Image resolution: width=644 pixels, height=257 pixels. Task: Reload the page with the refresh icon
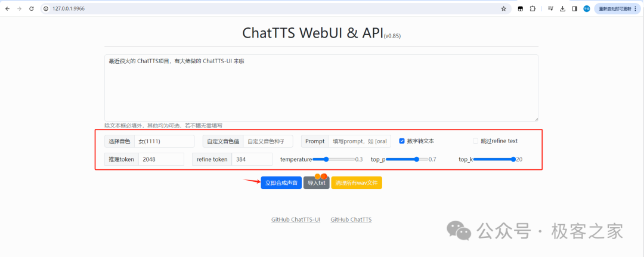pyautogui.click(x=31, y=8)
